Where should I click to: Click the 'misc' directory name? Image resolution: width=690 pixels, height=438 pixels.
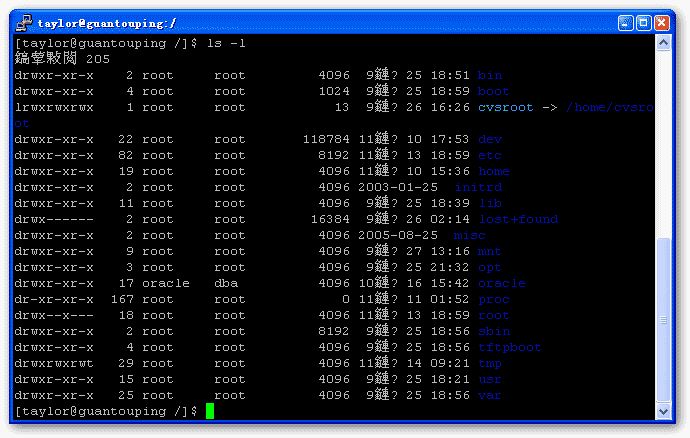(x=470, y=236)
